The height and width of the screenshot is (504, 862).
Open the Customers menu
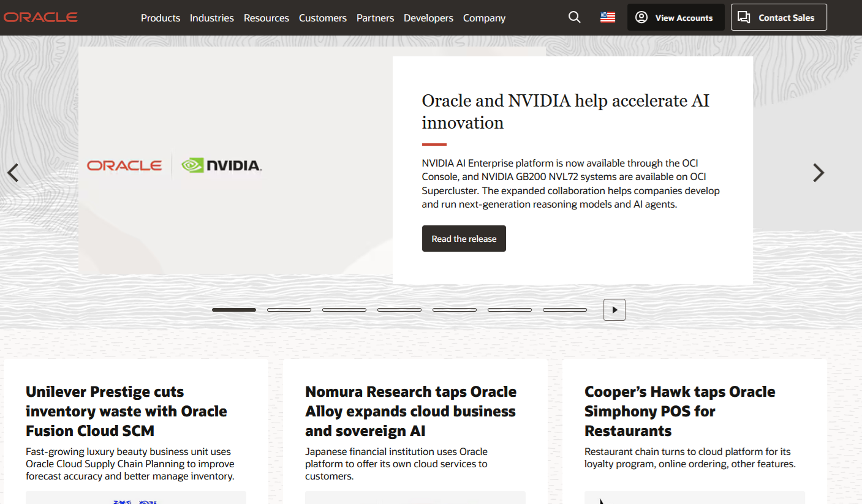click(x=323, y=18)
